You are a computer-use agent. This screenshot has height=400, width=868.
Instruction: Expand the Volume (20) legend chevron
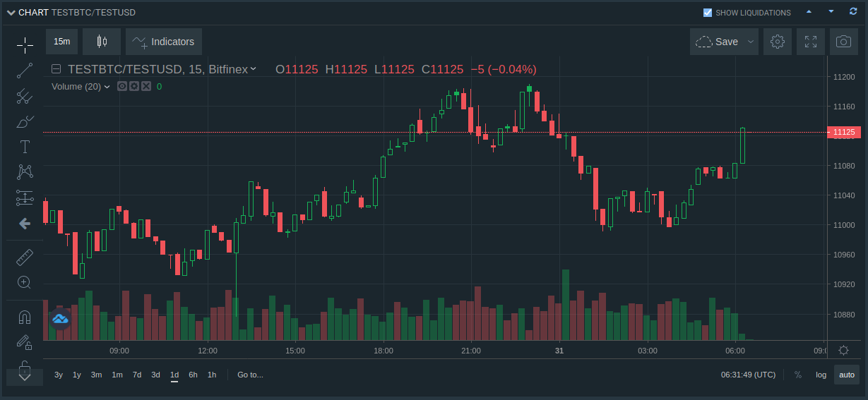(x=107, y=87)
